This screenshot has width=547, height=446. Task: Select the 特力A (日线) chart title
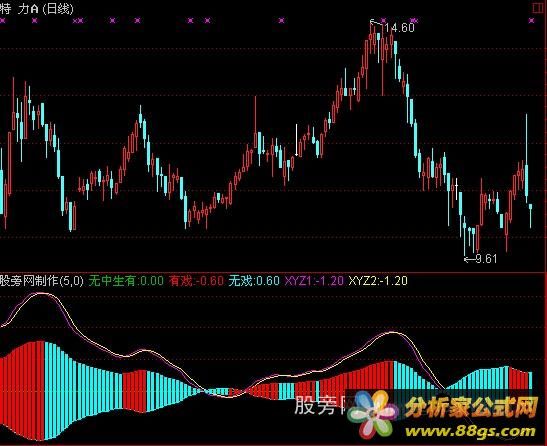(37, 8)
